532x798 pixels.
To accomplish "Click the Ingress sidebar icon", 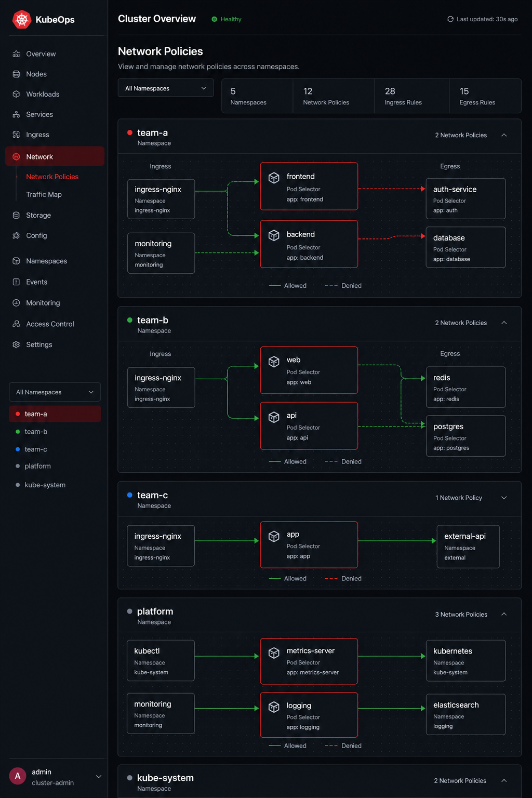I will [x=16, y=135].
